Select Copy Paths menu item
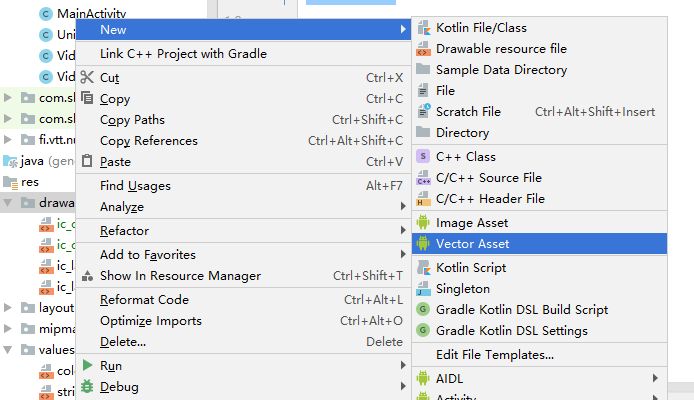The width and height of the screenshot is (694, 400). tap(243, 119)
